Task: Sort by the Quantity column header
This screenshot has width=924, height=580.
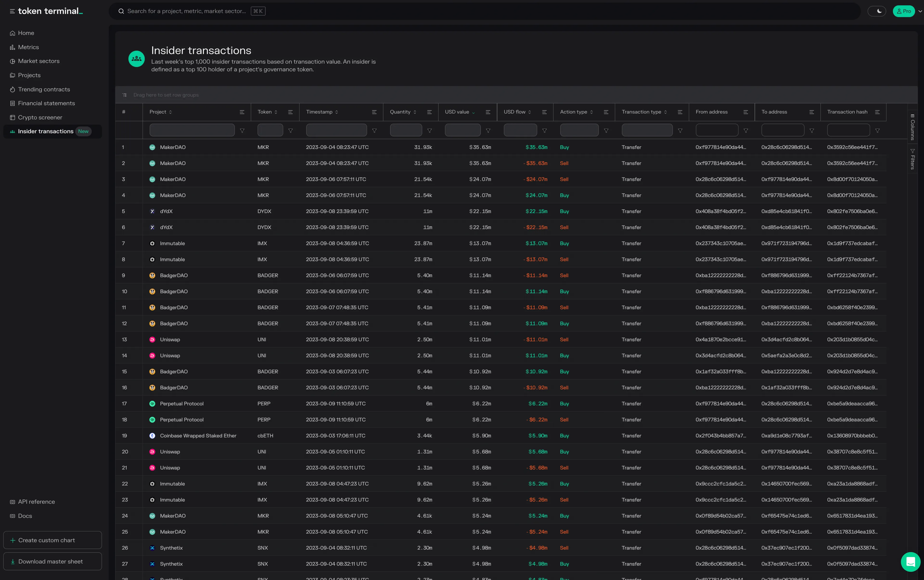Action: pos(400,112)
